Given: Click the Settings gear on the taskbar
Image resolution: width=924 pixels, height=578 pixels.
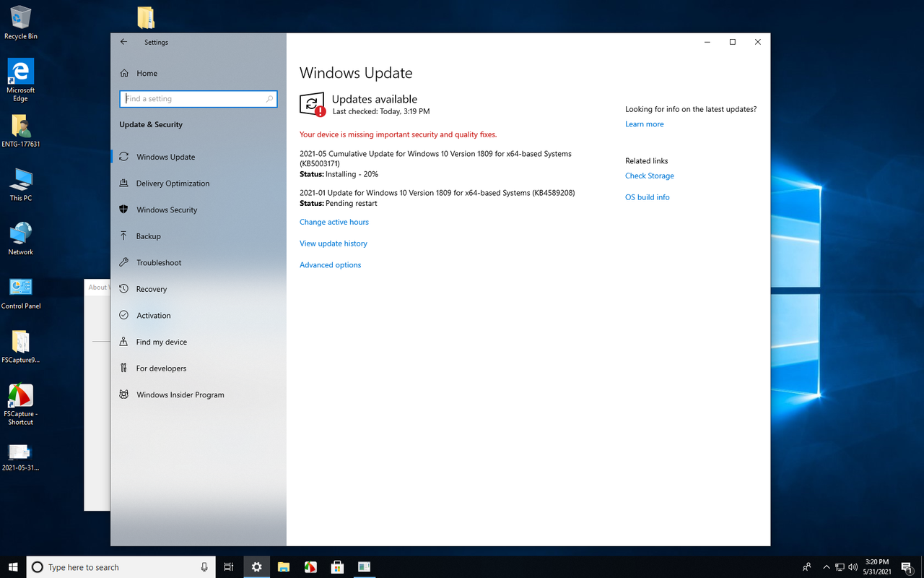Looking at the screenshot, I should point(256,567).
